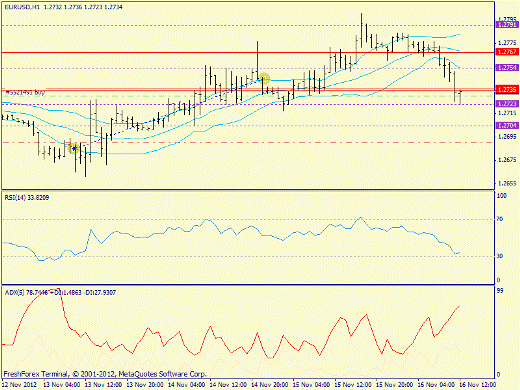The width and height of the screenshot is (520, 390).
Task: Select the red 1.2767 price level label
Action: click(x=507, y=52)
